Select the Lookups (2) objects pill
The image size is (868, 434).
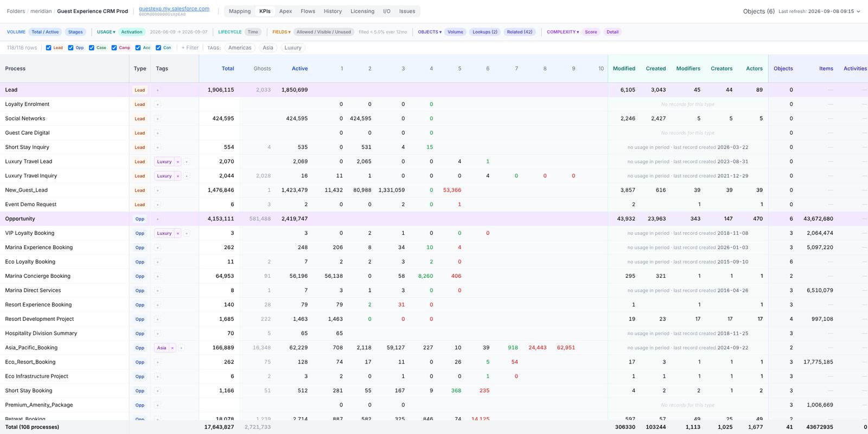[485, 32]
